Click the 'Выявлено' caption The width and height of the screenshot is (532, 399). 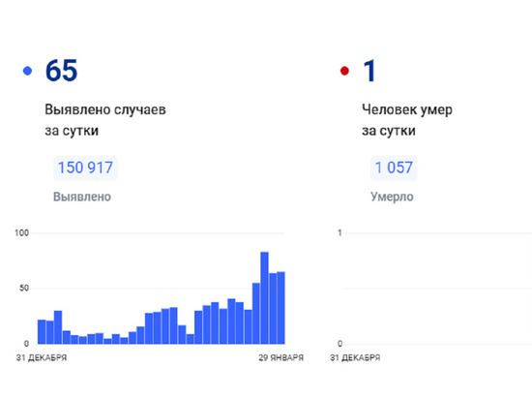82,197
